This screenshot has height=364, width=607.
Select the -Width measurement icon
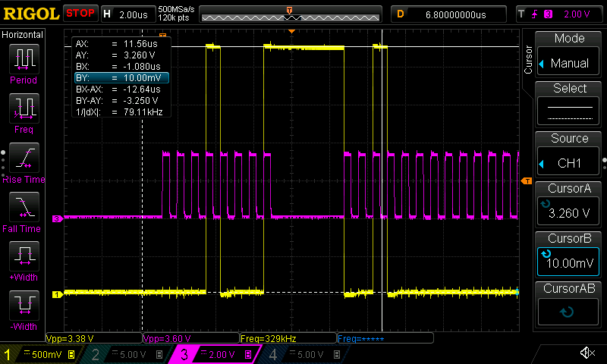(x=24, y=305)
